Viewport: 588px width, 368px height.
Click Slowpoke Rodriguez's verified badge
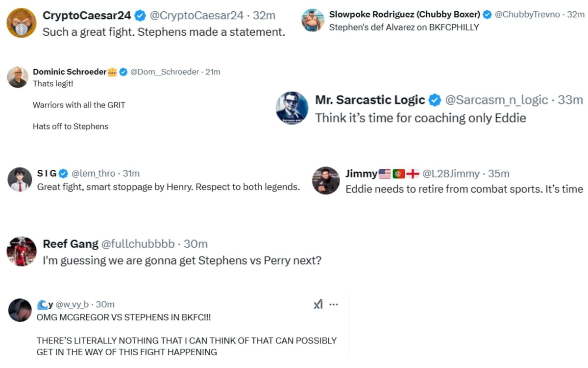pyautogui.click(x=487, y=15)
